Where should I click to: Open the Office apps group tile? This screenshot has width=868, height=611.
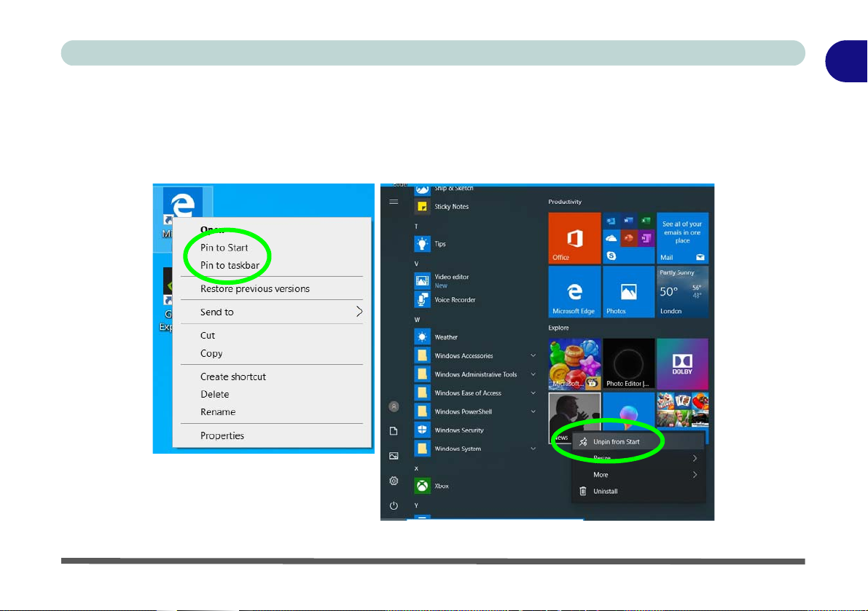tap(628, 238)
